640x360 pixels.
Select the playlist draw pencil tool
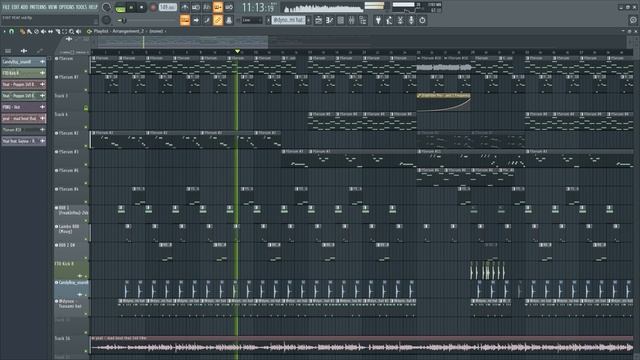click(22, 31)
